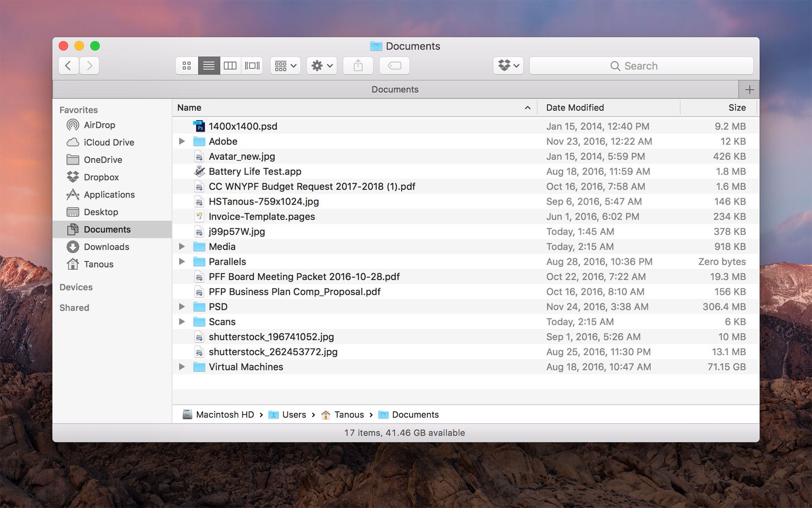Image resolution: width=812 pixels, height=508 pixels.
Task: Click Documents in path bar
Action: click(x=409, y=414)
